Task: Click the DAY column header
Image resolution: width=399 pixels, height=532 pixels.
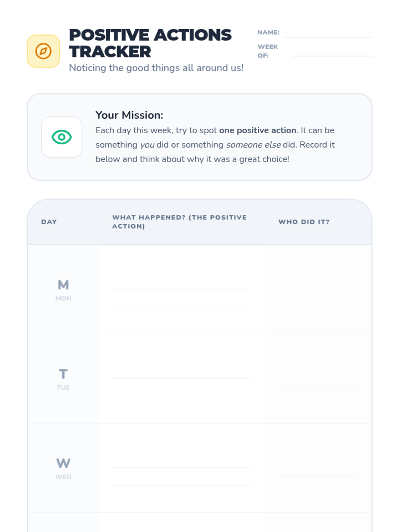Action: pyautogui.click(x=49, y=222)
